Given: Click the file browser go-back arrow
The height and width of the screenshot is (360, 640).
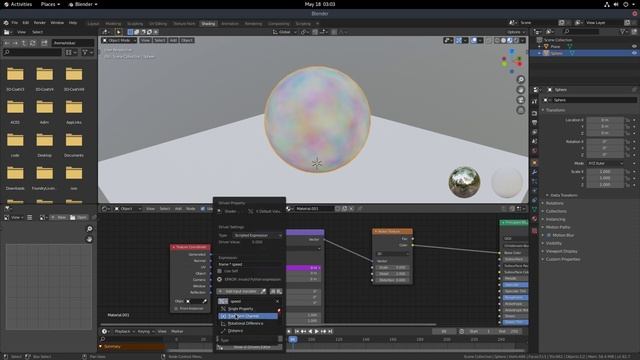Looking at the screenshot, I should [7, 43].
